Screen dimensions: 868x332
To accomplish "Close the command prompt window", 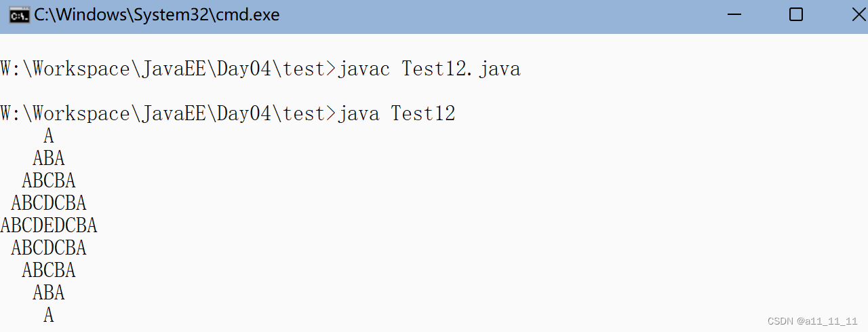I will click(x=858, y=15).
